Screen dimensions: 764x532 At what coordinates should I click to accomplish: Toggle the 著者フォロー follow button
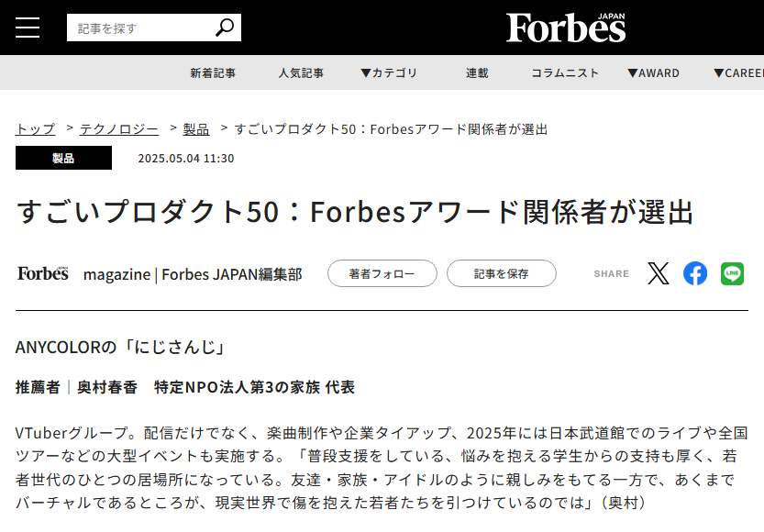(x=381, y=273)
